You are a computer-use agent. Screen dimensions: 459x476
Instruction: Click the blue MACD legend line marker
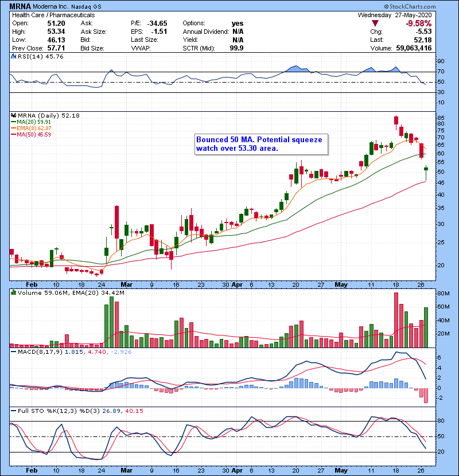tap(13, 352)
